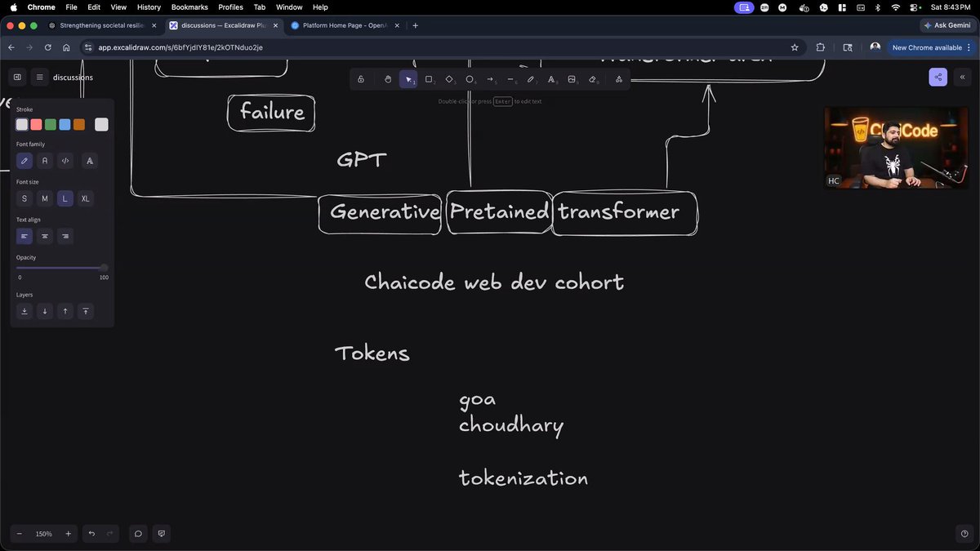Pick the red stroke color swatch
This screenshot has height=551, width=980.
coord(36,124)
